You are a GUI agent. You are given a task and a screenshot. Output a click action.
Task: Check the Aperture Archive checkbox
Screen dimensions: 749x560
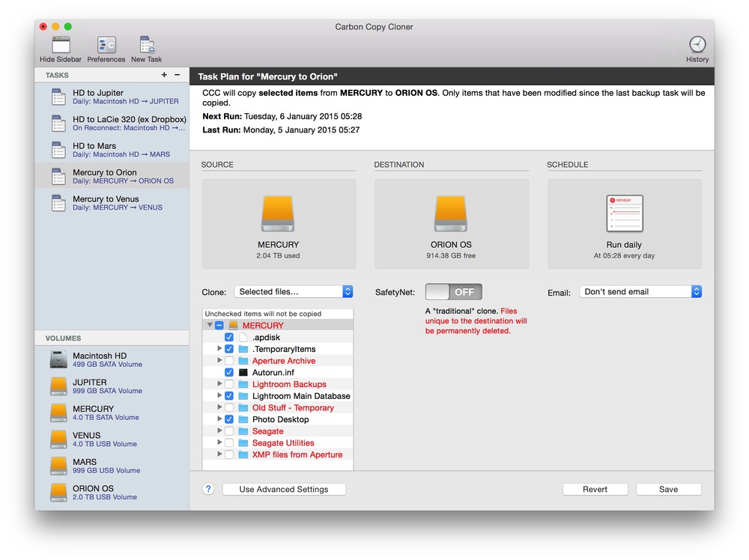(x=229, y=361)
